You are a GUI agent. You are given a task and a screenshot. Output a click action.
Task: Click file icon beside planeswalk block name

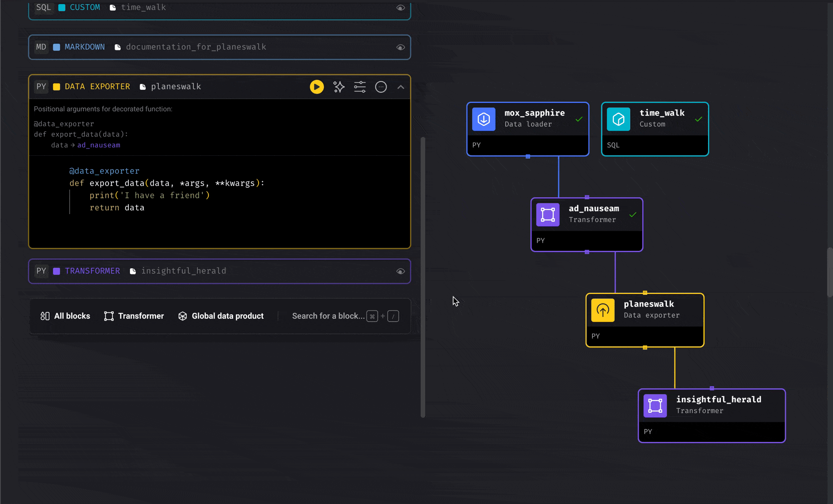click(x=142, y=87)
